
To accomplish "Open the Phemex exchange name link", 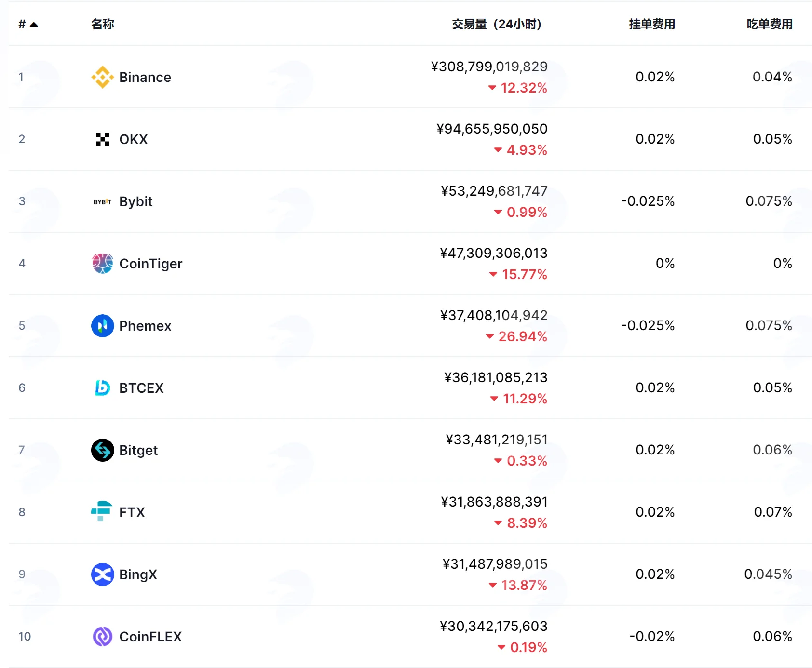I will click(145, 326).
